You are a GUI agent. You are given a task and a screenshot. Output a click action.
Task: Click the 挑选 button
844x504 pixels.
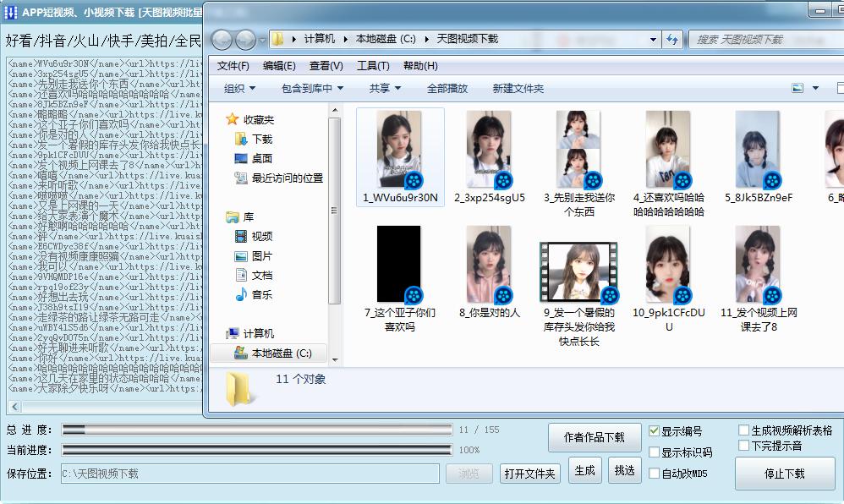pyautogui.click(x=624, y=471)
